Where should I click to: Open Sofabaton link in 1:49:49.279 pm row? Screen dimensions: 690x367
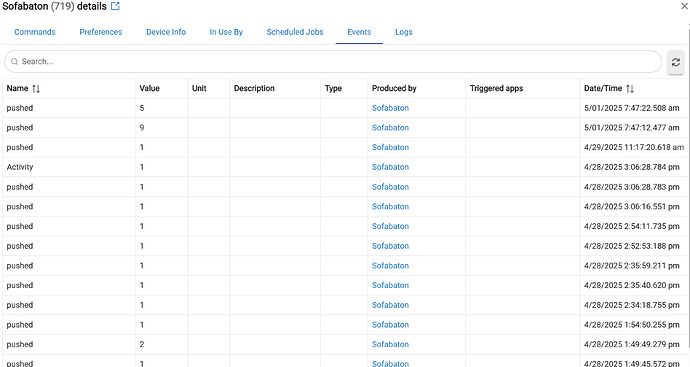(390, 344)
